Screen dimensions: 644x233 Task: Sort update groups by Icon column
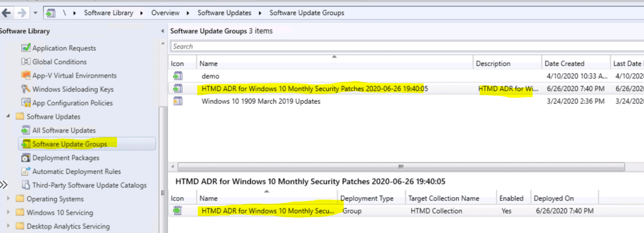(182, 63)
